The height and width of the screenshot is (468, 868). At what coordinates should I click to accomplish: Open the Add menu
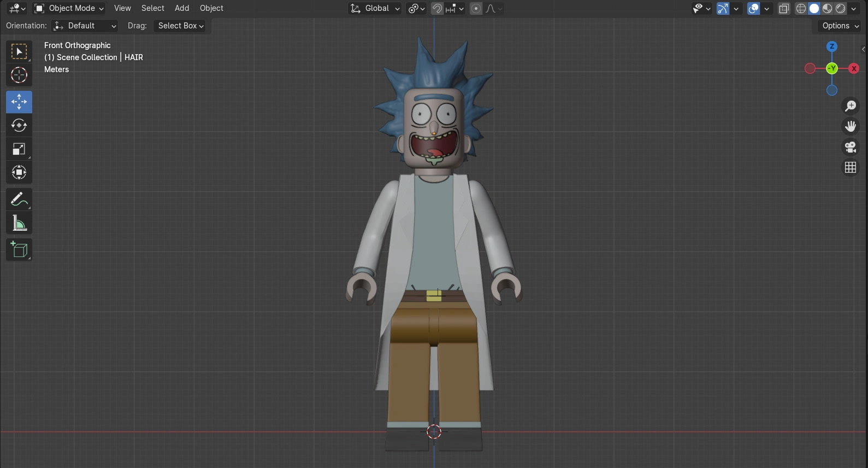[182, 8]
